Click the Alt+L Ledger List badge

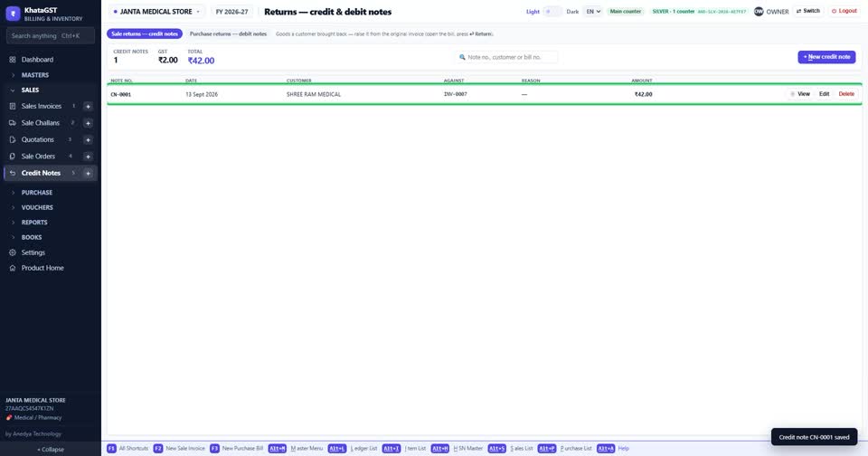(336, 448)
